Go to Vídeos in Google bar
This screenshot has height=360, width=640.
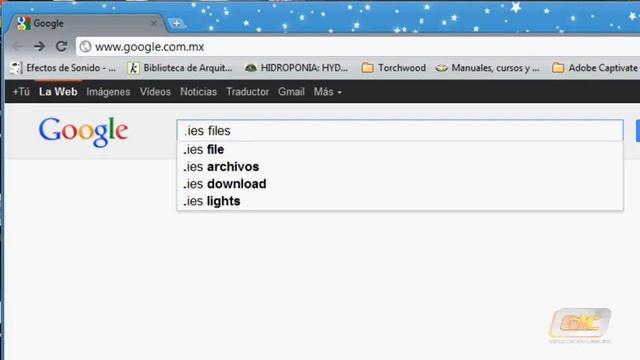[155, 92]
